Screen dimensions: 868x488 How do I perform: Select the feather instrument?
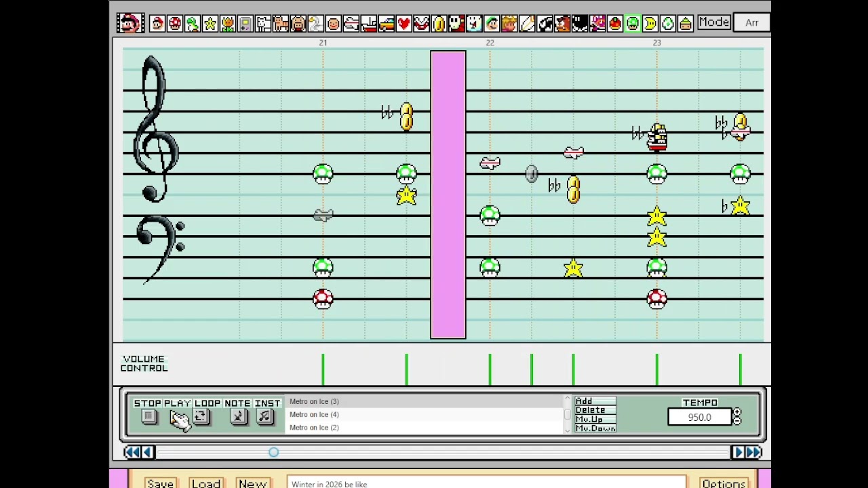(x=528, y=23)
